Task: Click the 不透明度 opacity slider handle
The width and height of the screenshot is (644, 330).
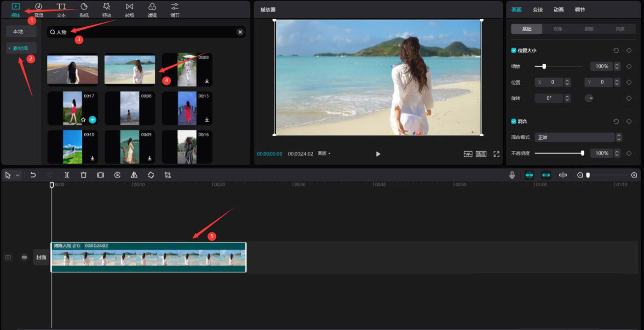Action: (582, 153)
